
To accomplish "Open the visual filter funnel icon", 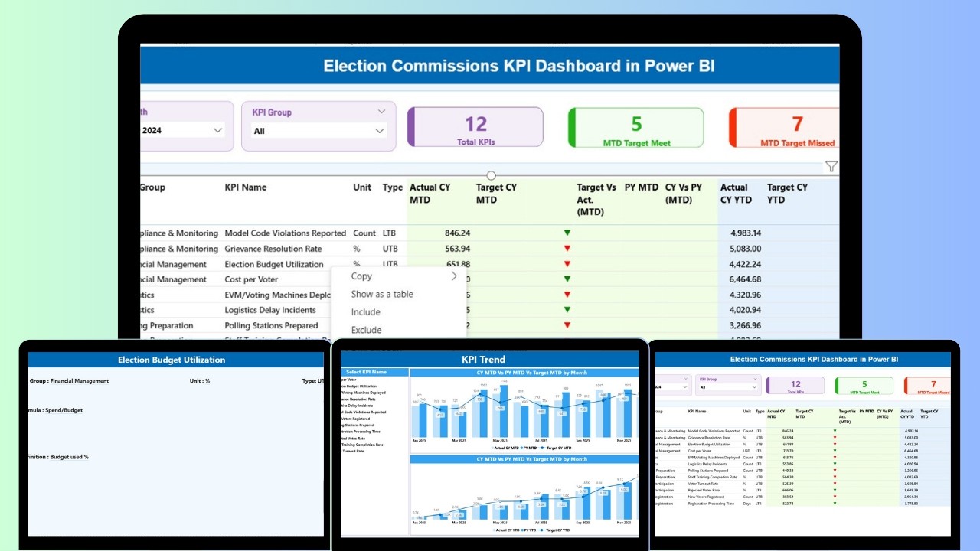I will (831, 166).
